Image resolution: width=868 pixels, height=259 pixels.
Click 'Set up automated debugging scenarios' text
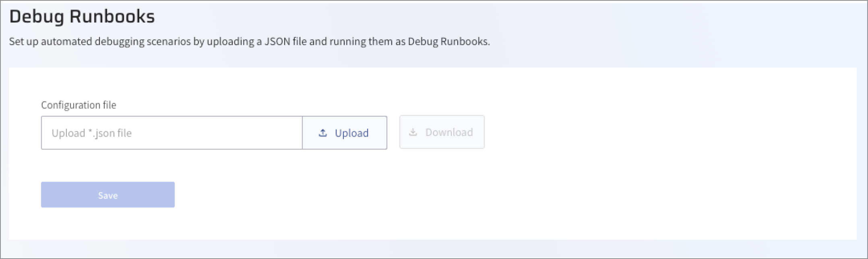[100, 41]
